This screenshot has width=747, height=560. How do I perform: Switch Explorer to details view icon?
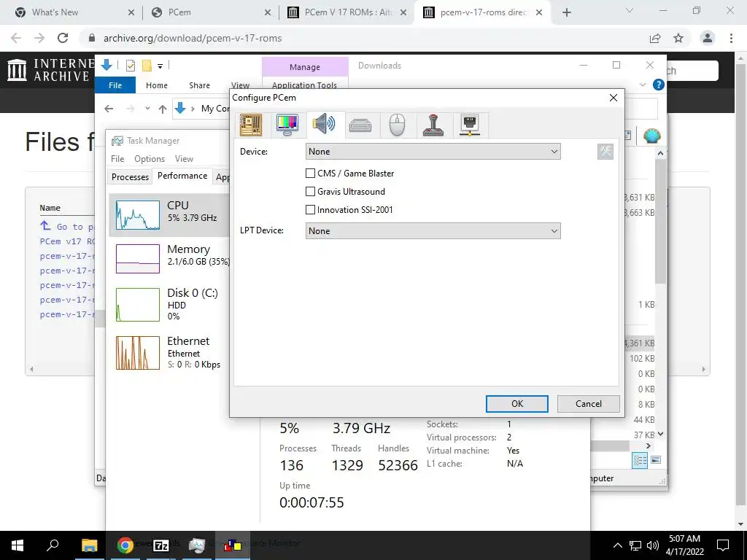click(x=640, y=460)
